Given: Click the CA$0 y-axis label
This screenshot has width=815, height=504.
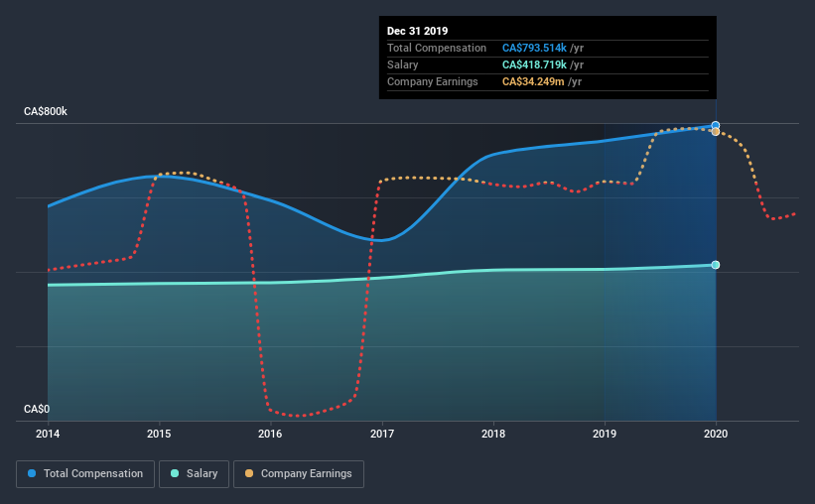Looking at the screenshot, I should click(37, 410).
